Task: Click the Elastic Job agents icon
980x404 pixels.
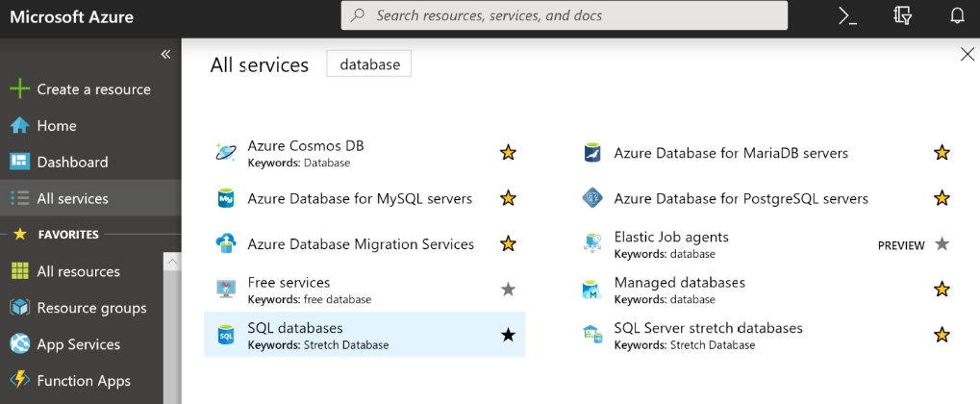Action: coord(593,243)
